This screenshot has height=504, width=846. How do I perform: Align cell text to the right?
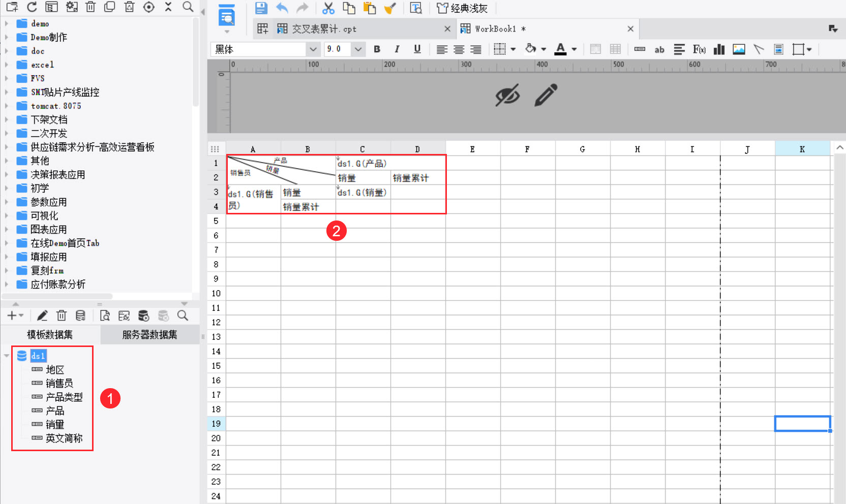pyautogui.click(x=476, y=49)
